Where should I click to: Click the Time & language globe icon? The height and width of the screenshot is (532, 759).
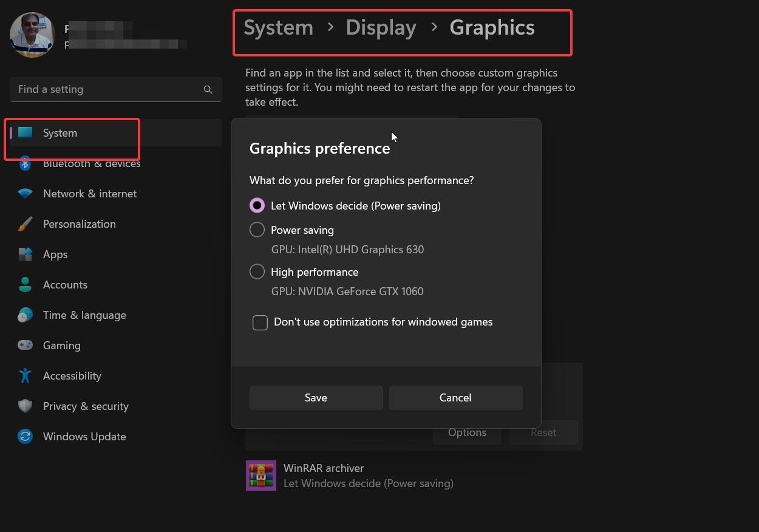[25, 315]
